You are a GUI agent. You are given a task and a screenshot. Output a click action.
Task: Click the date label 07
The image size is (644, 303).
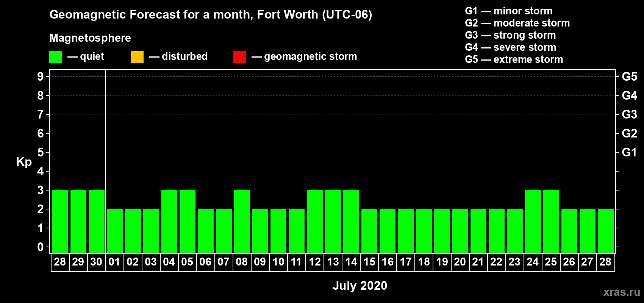[224, 262]
